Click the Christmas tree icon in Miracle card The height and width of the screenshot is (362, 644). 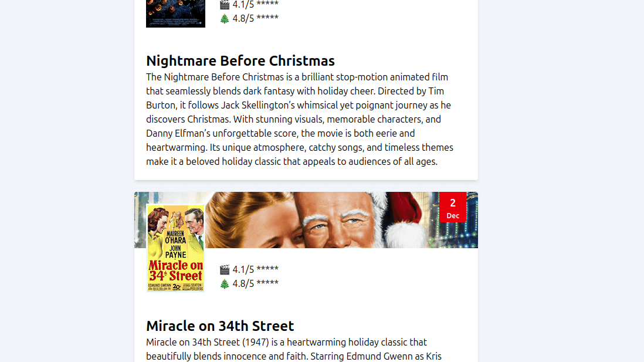[225, 284]
